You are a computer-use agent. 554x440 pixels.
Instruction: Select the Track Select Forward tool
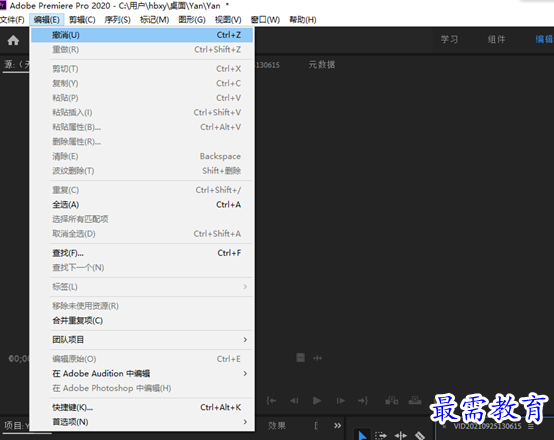[x=381, y=435]
